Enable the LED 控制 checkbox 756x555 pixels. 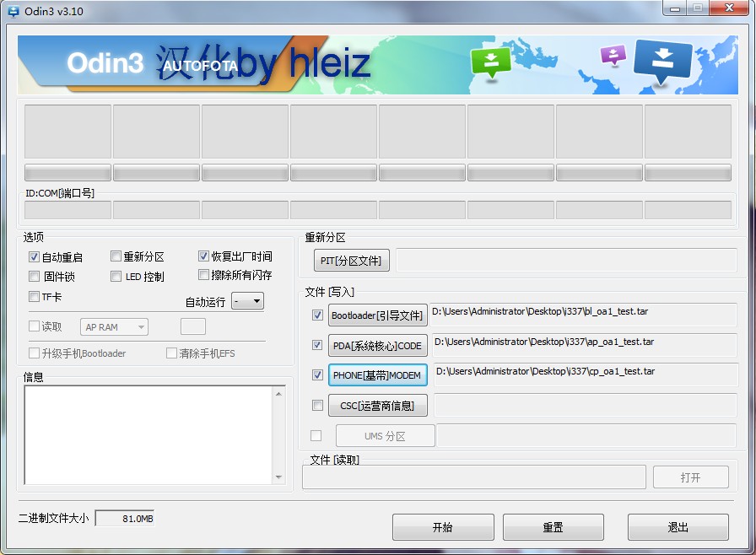point(116,276)
